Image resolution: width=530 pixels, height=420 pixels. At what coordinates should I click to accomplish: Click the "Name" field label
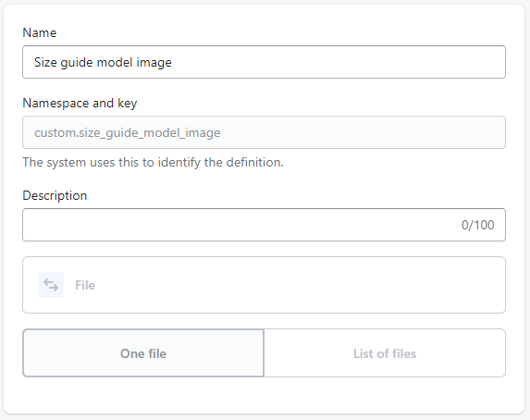(40, 32)
